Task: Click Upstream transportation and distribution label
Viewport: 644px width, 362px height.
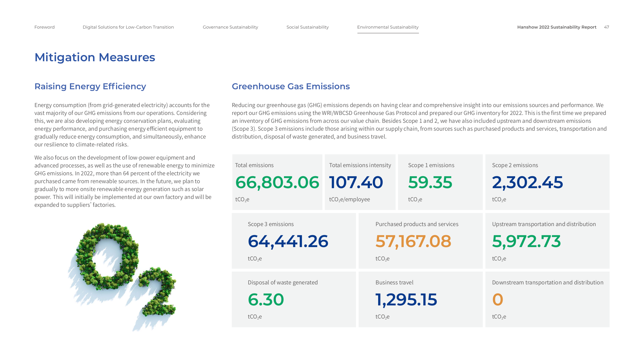Action: click(x=544, y=224)
